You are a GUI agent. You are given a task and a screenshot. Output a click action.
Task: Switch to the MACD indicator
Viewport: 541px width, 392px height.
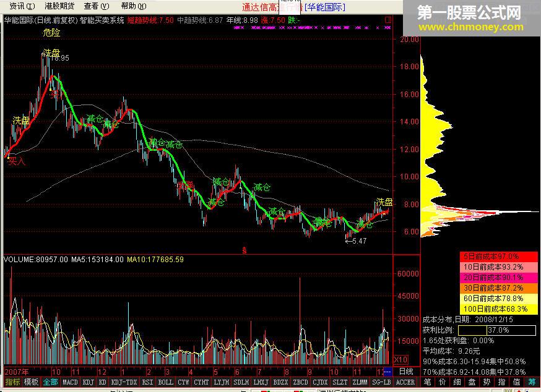pos(70,382)
